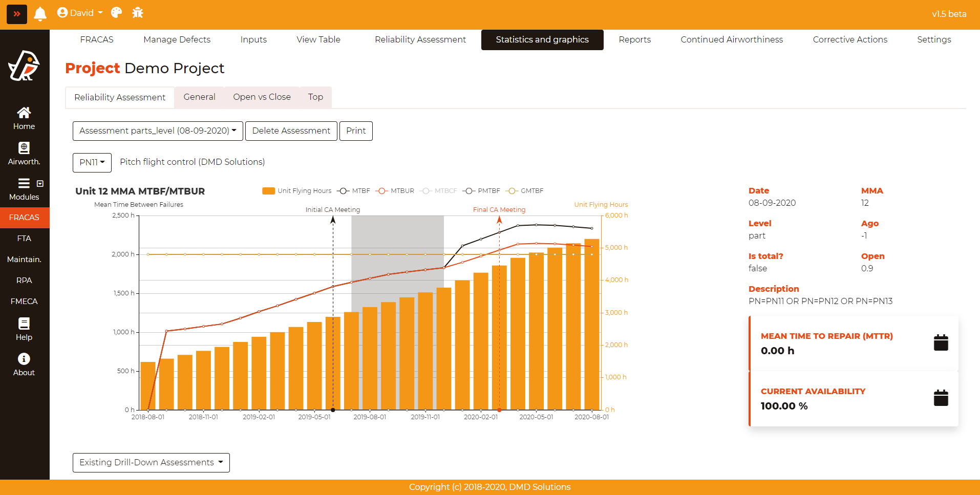This screenshot has width=980, height=495.
Task: Open Existing Drill-Down Assessments dropdown
Action: tap(151, 463)
